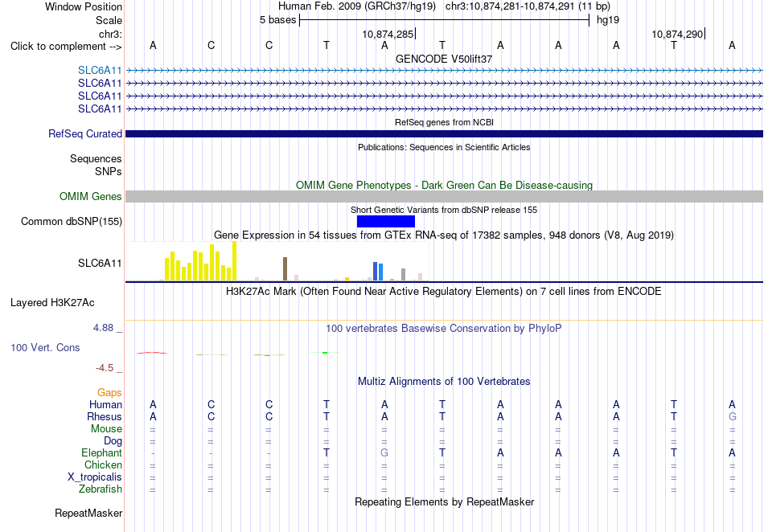Click the gray OMIM Genes bar
764x532 pixels.
coord(444,197)
